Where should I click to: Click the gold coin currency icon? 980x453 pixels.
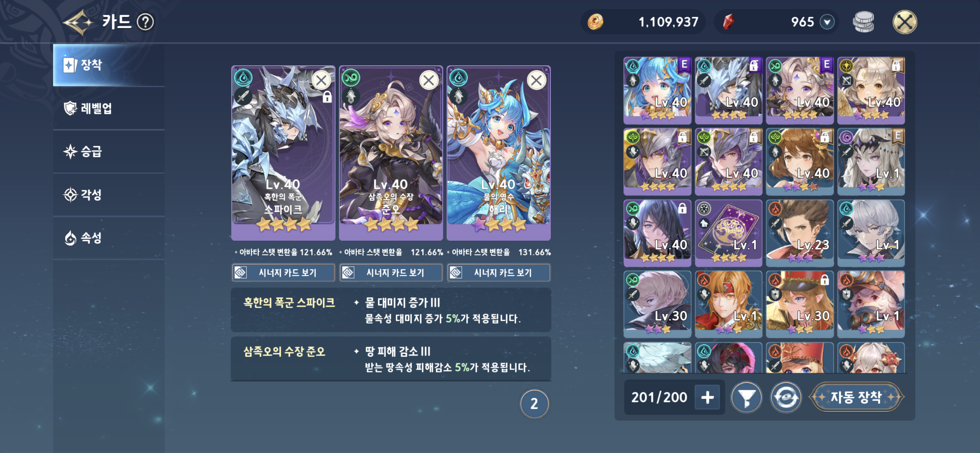(x=595, y=22)
